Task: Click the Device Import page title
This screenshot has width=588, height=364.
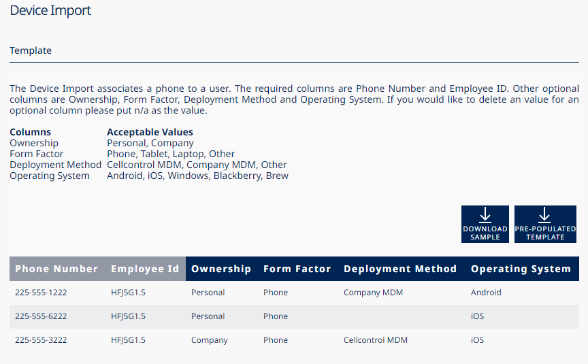Action: click(50, 11)
